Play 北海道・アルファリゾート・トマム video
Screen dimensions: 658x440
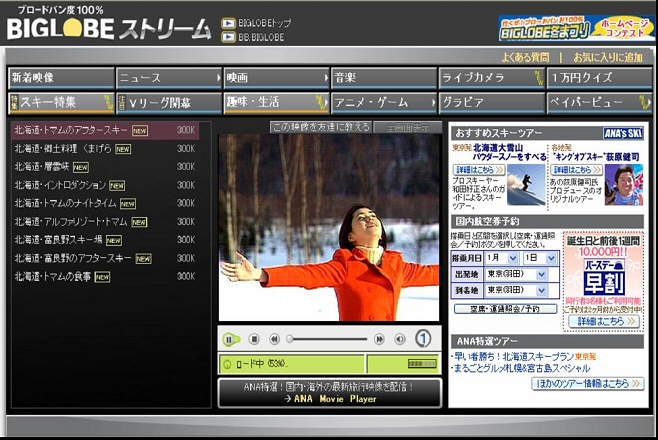pos(105,222)
